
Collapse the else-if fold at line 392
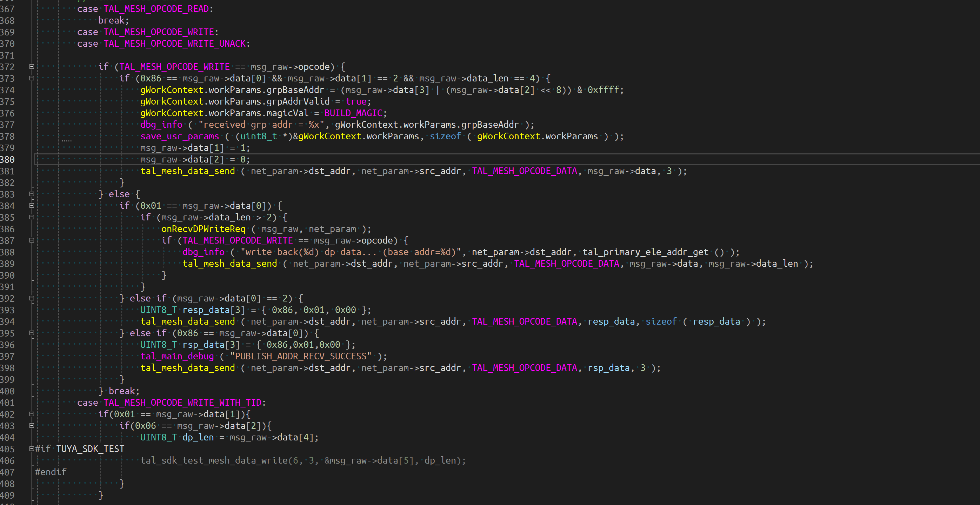pos(32,298)
